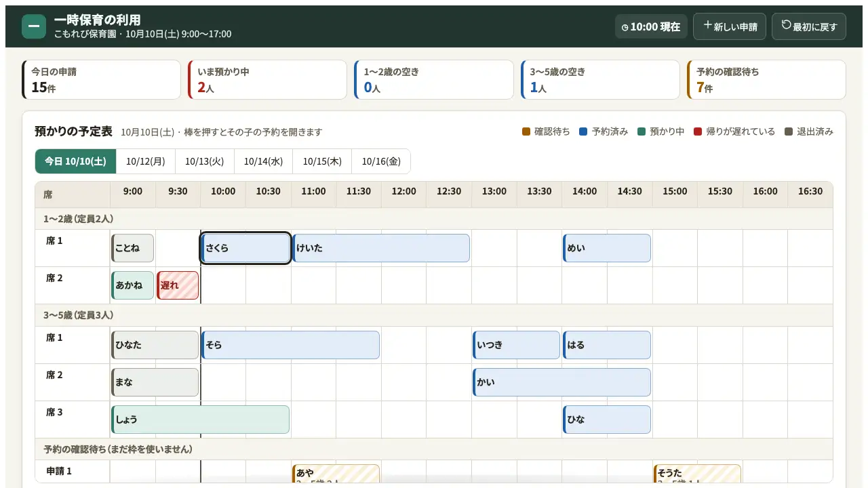
Task: Open the しょう reservation bar
Action: pos(201,420)
